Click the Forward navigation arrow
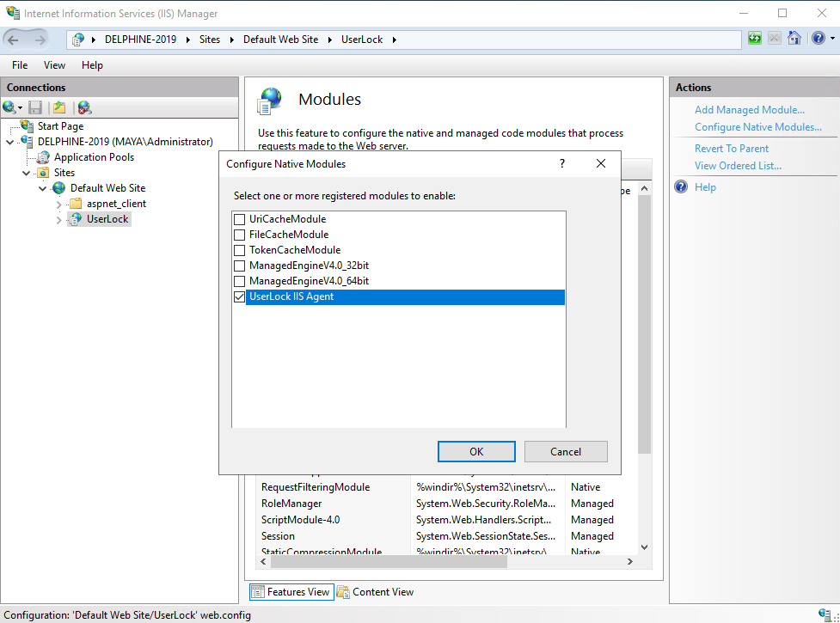This screenshot has height=623, width=840. point(40,40)
